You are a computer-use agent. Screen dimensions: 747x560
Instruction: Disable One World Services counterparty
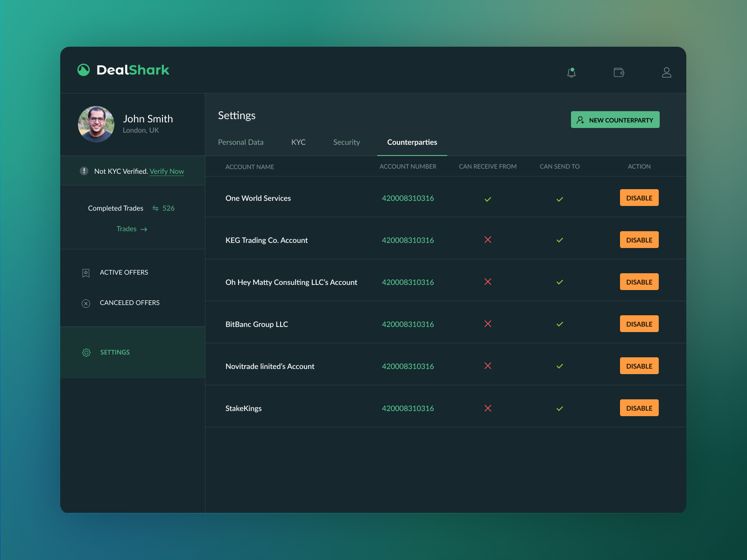pos(639,198)
